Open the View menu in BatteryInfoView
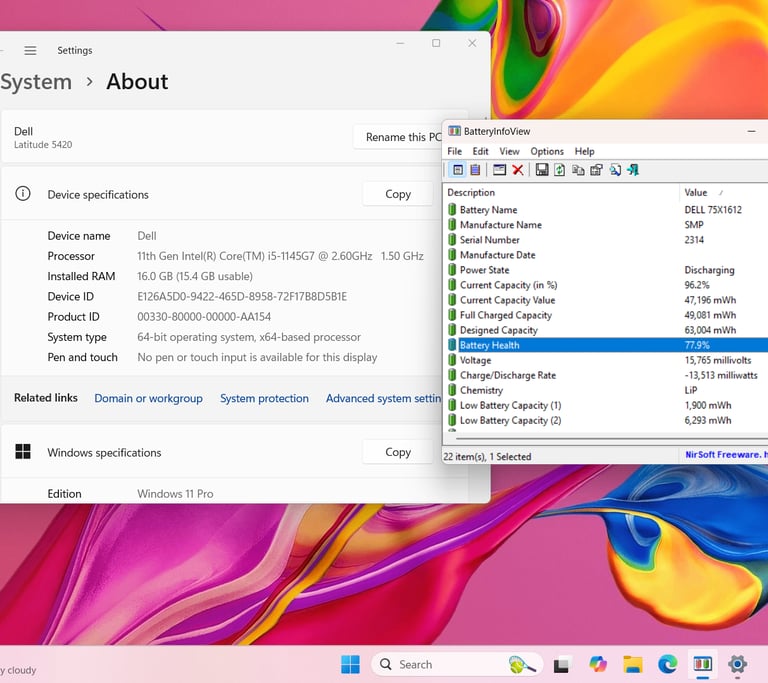The width and height of the screenshot is (768, 683). [509, 151]
